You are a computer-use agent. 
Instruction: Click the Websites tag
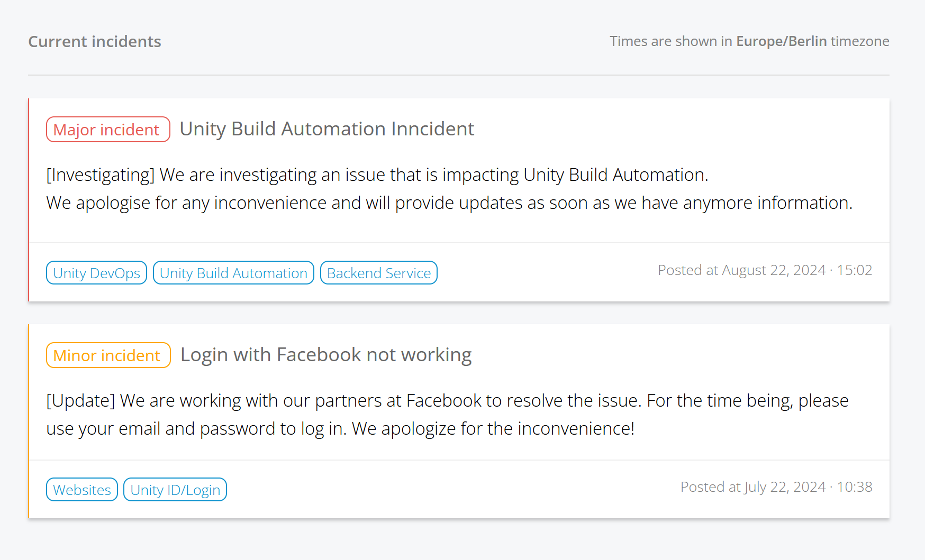pyautogui.click(x=82, y=490)
